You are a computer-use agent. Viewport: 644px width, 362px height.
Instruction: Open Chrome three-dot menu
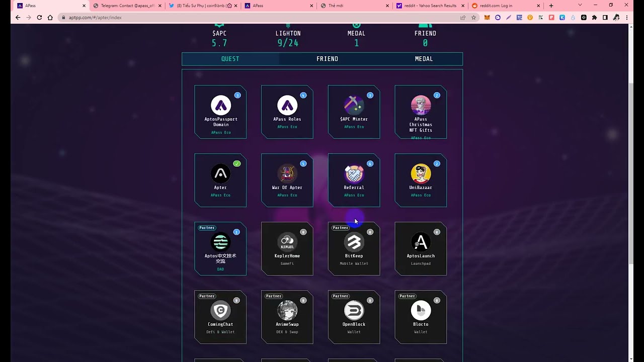tap(627, 17)
